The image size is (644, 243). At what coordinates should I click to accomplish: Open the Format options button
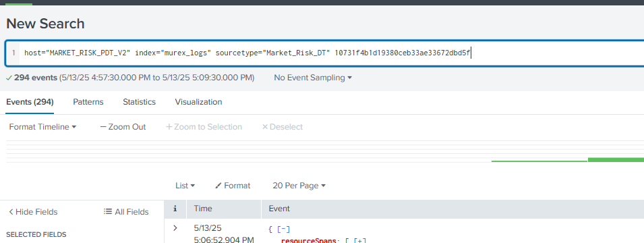click(233, 186)
